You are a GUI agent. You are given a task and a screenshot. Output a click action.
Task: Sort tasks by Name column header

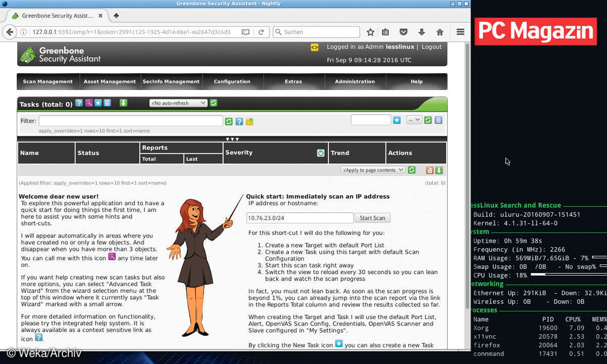point(29,153)
